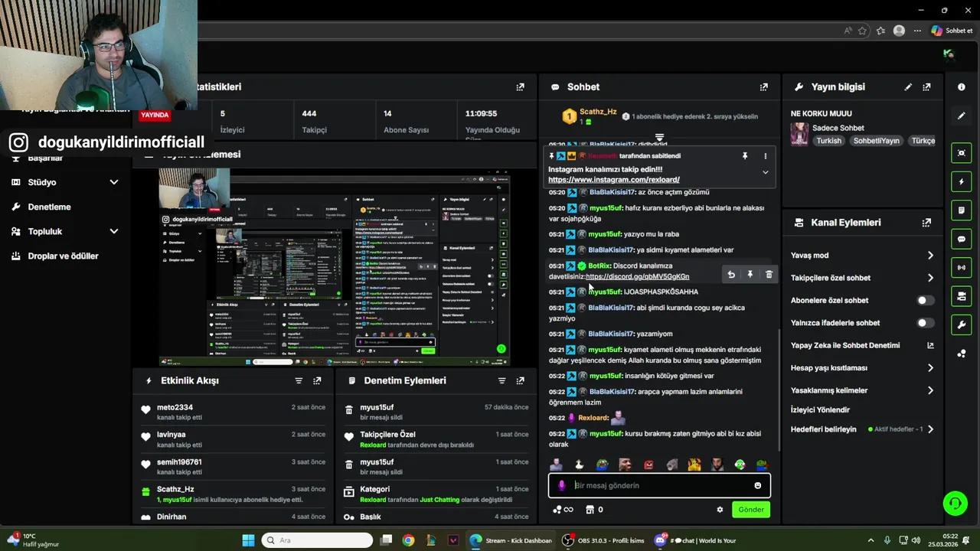Open emoji picker in message box
Viewport: 980px width, 551px height.
(758, 486)
